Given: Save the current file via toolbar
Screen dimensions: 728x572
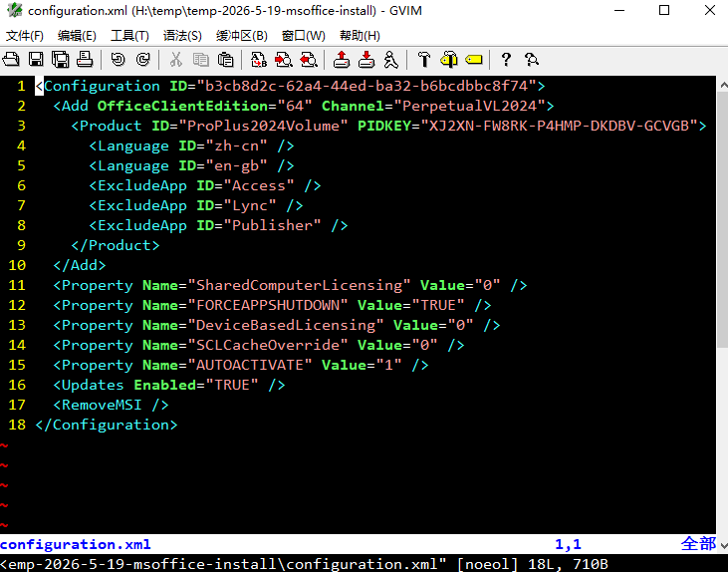Looking at the screenshot, I should tap(36, 60).
